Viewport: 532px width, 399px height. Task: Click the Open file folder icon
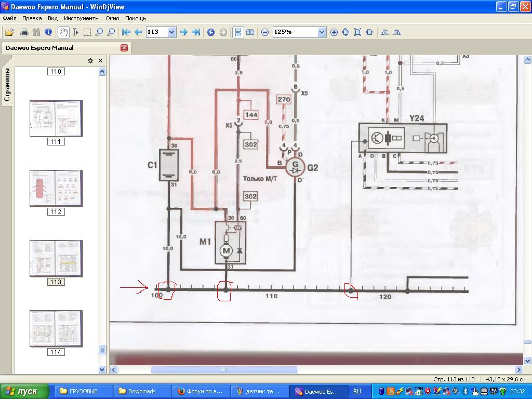(x=9, y=32)
